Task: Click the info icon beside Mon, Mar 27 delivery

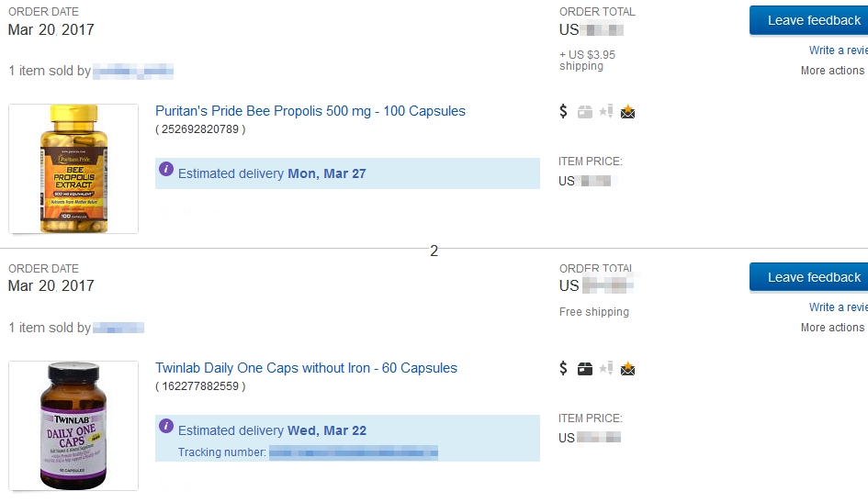Action: click(166, 169)
